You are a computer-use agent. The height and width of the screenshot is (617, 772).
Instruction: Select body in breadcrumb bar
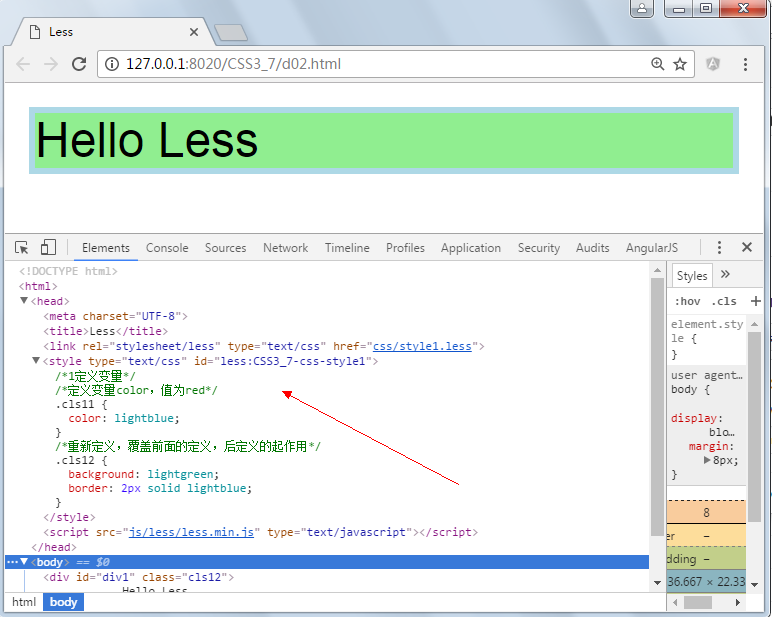64,602
